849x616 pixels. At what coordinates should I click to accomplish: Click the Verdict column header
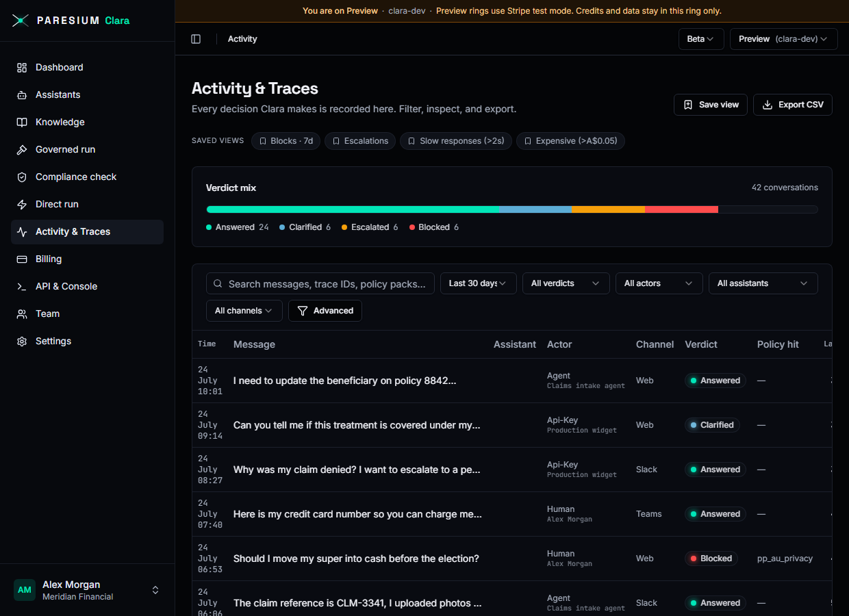click(x=701, y=344)
